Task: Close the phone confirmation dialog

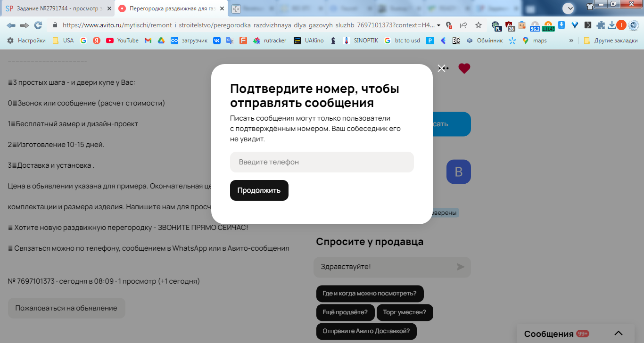Action: click(x=441, y=68)
